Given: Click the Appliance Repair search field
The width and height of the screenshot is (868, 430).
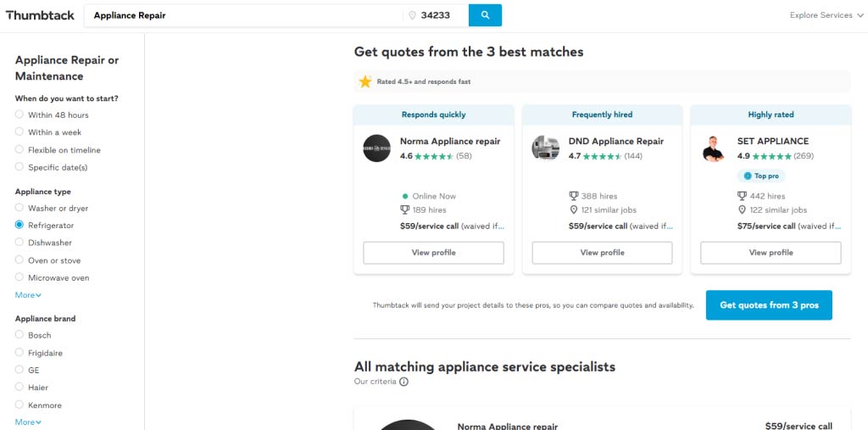Looking at the screenshot, I should [243, 15].
